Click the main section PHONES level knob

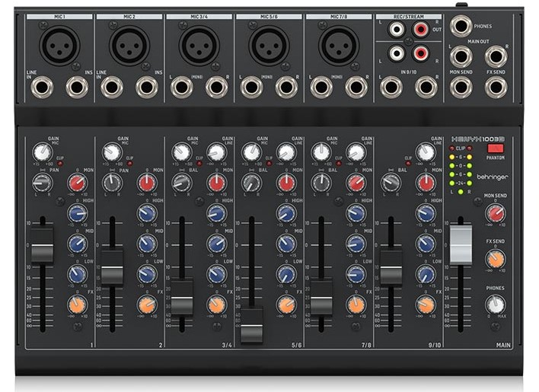tap(496, 304)
